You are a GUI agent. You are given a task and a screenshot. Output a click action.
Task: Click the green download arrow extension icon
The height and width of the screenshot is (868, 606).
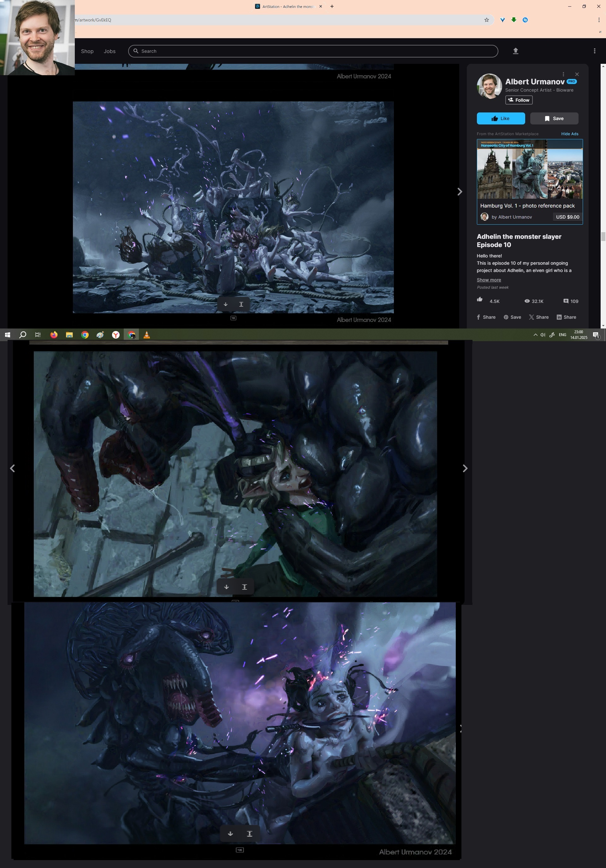514,20
